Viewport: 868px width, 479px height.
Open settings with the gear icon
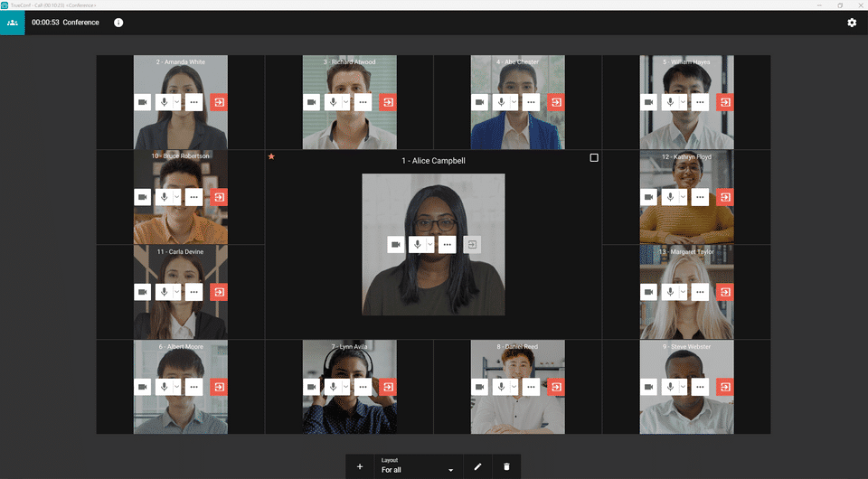852,23
